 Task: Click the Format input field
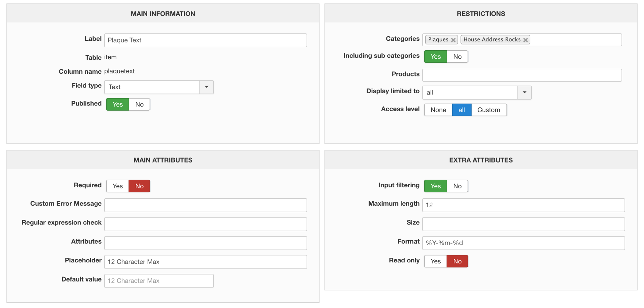click(523, 243)
